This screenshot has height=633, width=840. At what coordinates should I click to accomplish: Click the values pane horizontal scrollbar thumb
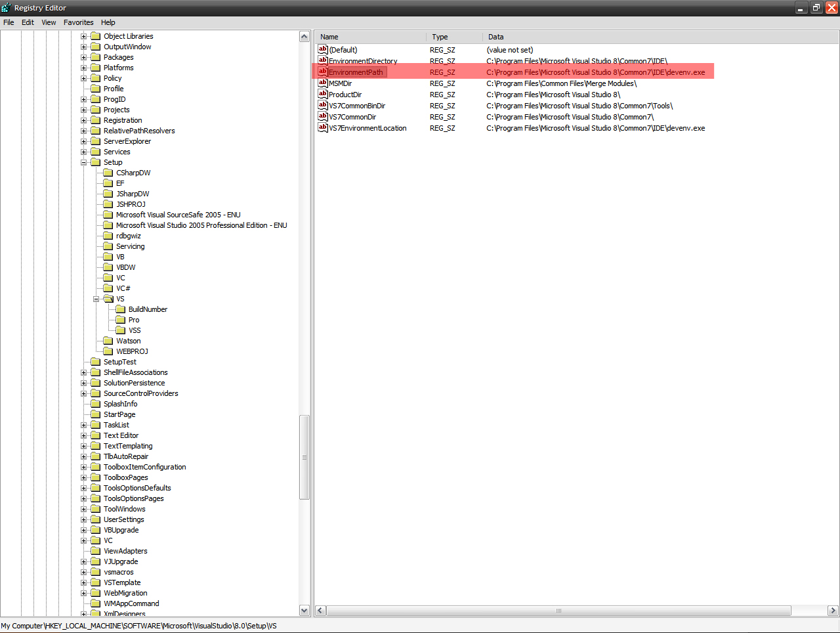558,611
